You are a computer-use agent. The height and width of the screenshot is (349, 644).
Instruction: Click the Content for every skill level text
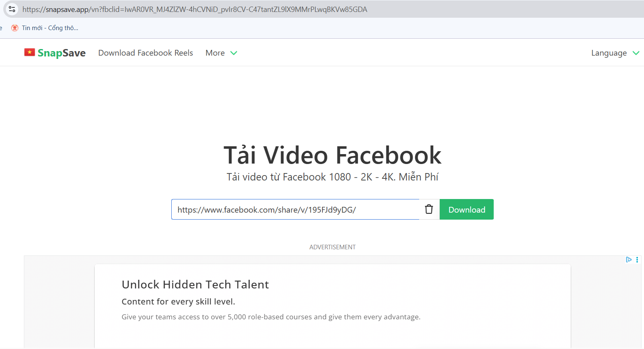[x=178, y=302]
